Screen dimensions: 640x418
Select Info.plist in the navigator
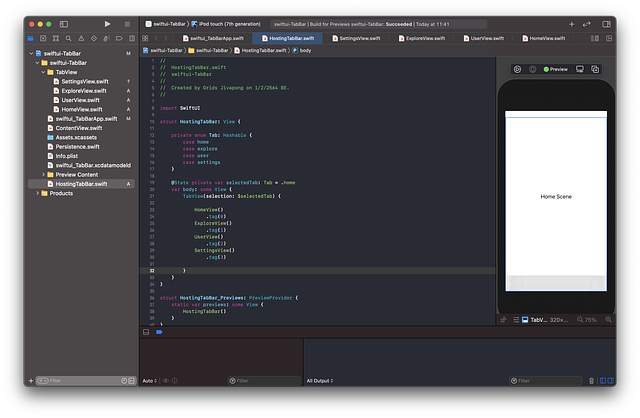(62, 156)
